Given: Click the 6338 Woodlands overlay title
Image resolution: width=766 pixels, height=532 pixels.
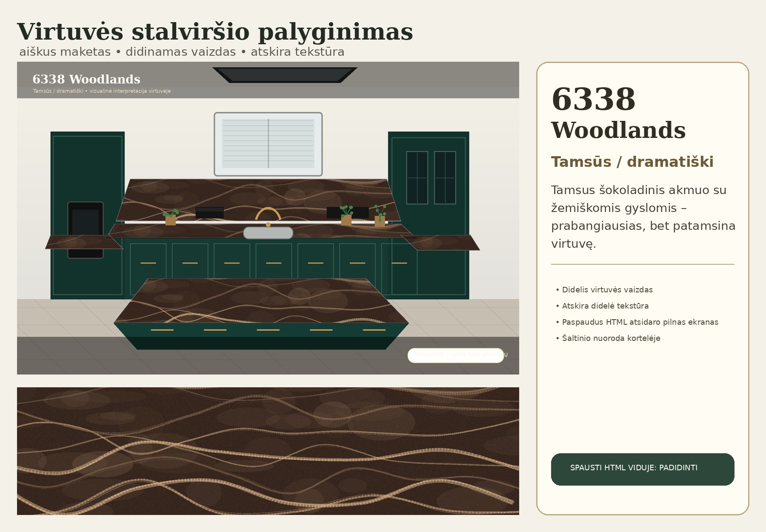Looking at the screenshot, I should pos(86,80).
